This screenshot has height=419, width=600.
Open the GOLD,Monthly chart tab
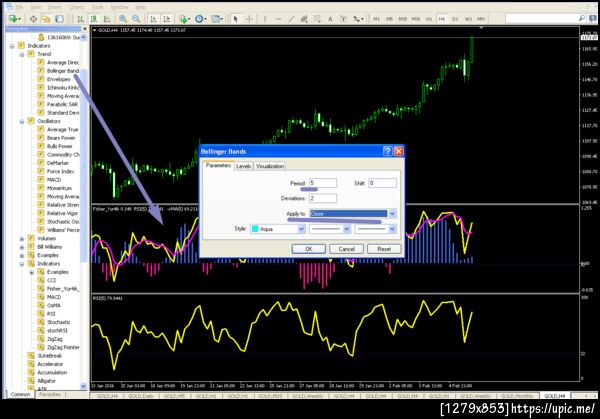(x=517, y=396)
